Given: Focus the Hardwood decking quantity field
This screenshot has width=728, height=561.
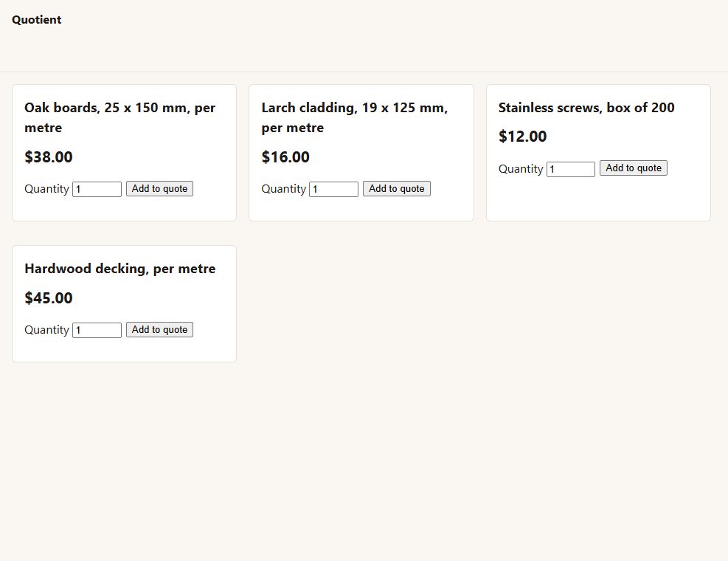Looking at the screenshot, I should pyautogui.click(x=97, y=331).
